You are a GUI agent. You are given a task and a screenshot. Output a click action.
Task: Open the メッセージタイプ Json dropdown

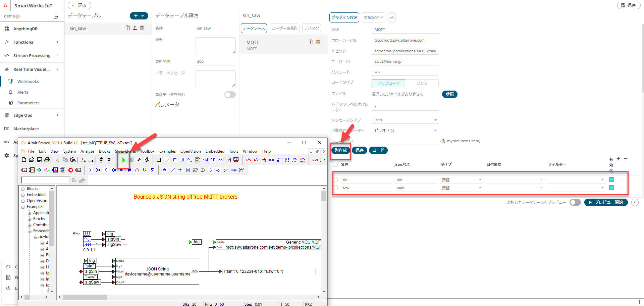click(x=435, y=120)
